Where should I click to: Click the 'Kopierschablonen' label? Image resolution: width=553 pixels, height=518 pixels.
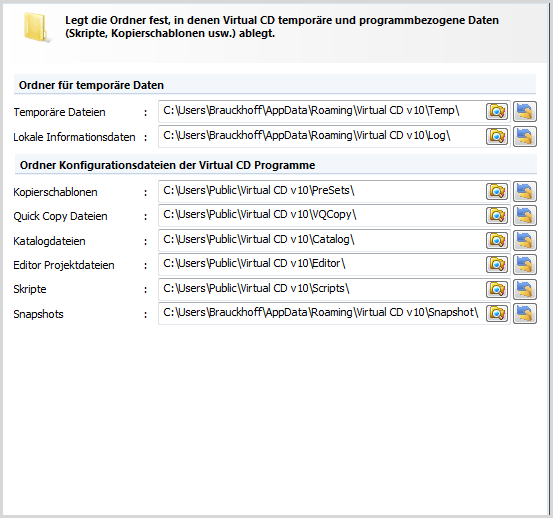click(55, 193)
